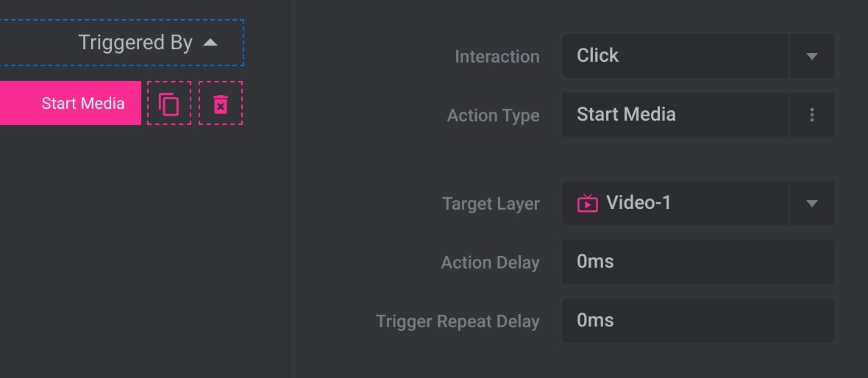Screen dimensions: 868x378
Task: Edit the Action Delay 0ms field
Action: 698,262
